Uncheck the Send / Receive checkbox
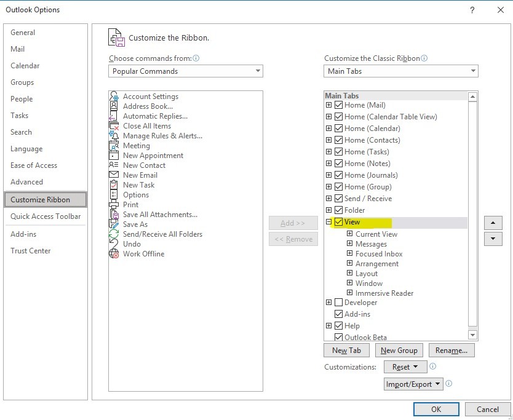513x420 pixels. [x=339, y=198]
